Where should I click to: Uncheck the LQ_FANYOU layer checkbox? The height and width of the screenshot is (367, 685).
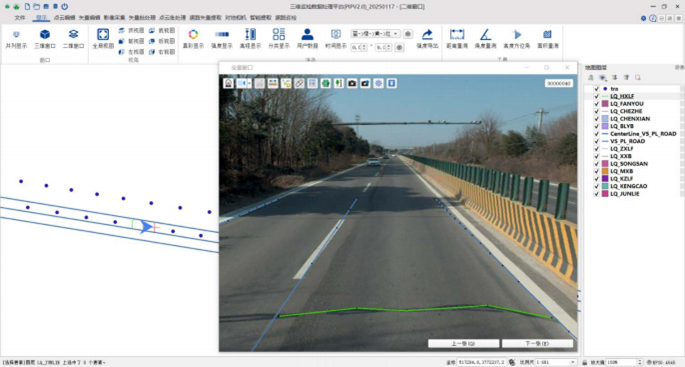pyautogui.click(x=596, y=104)
